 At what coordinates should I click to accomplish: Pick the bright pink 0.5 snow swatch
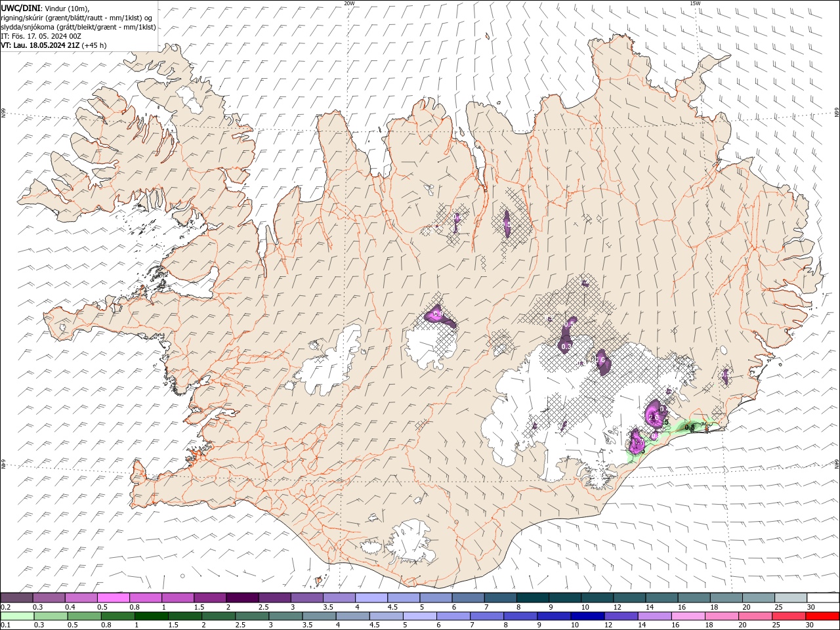114,598
